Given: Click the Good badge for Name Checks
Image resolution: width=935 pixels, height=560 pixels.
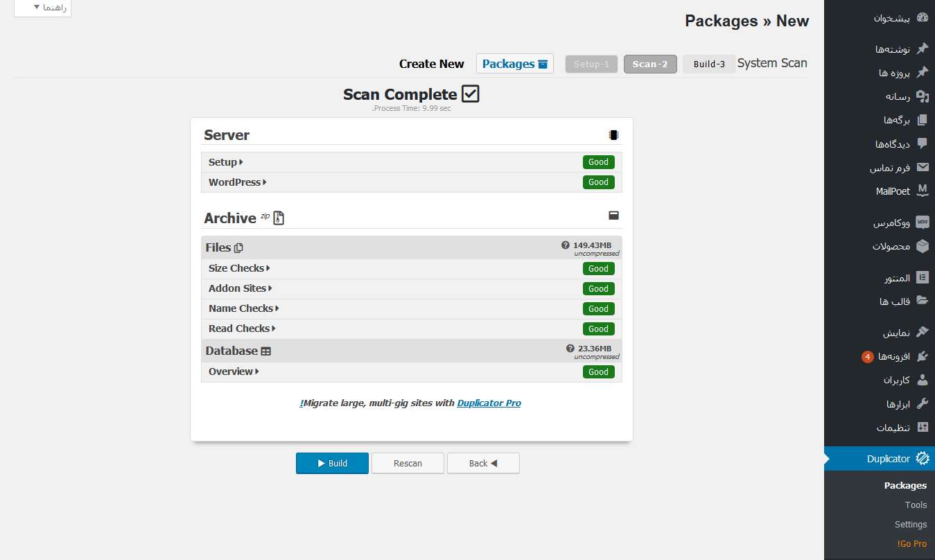Looking at the screenshot, I should [598, 309].
